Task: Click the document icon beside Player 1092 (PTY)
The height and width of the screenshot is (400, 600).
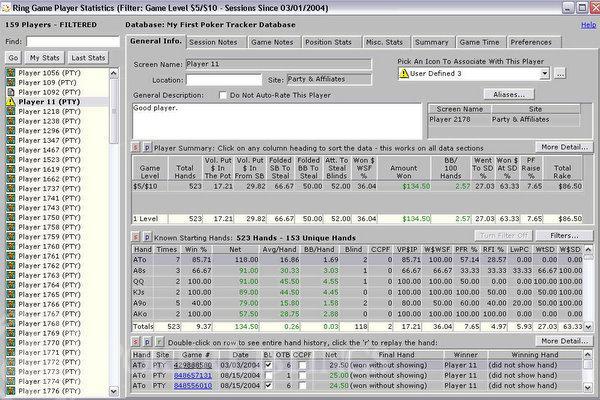Action: pyautogui.click(x=11, y=92)
